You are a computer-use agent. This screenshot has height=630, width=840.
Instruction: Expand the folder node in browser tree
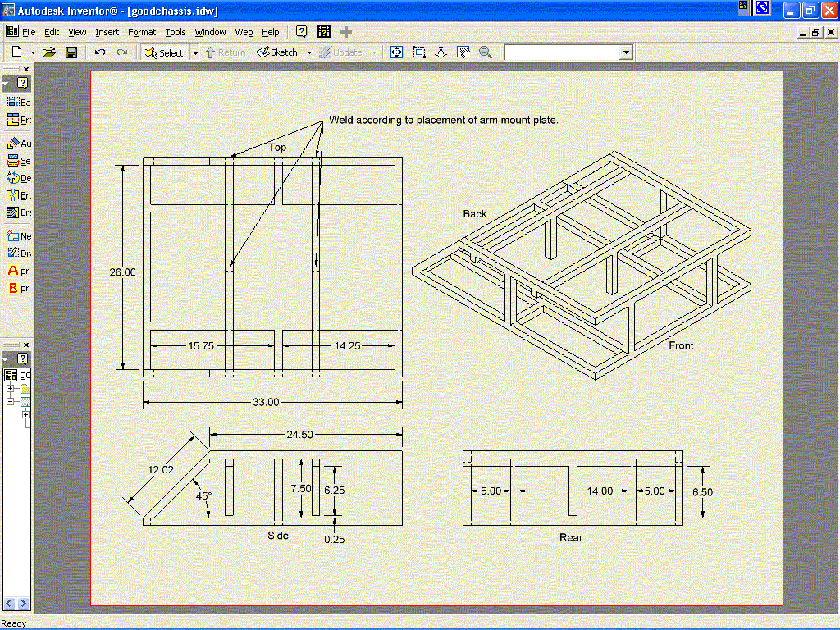click(x=11, y=388)
